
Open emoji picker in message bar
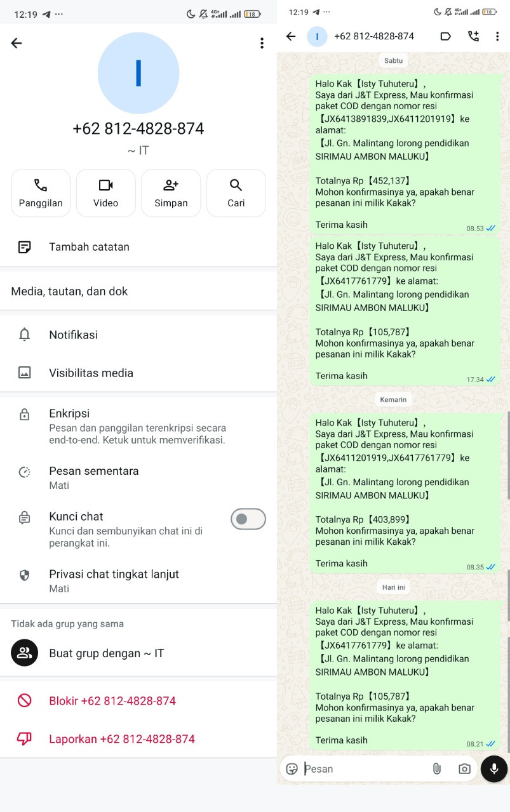click(x=292, y=769)
